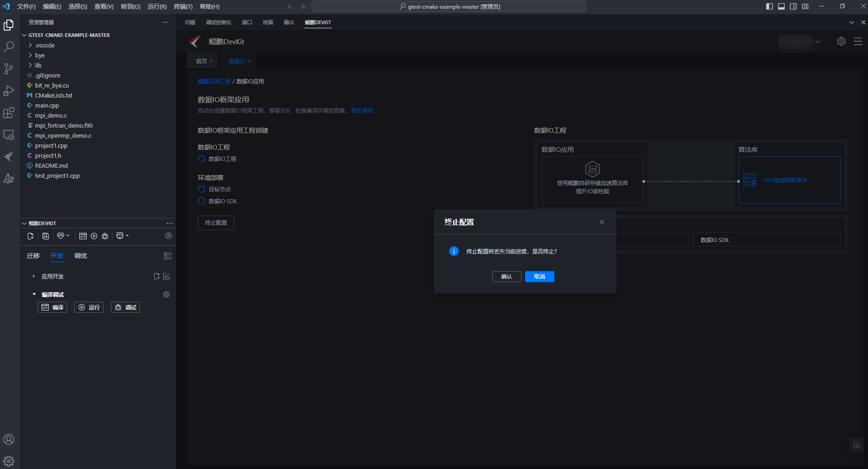Switch to the 调优 tab
Screen dimensions: 868x469
tap(81, 256)
